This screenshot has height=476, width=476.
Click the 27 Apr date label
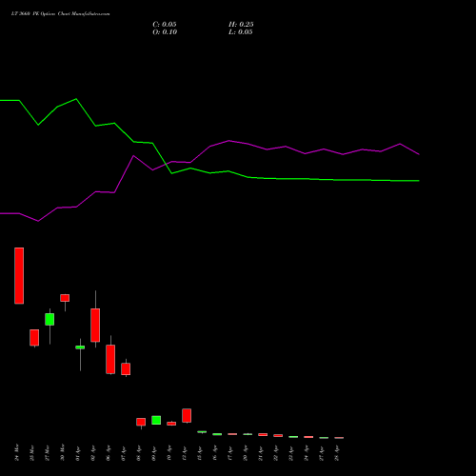[322, 453]
